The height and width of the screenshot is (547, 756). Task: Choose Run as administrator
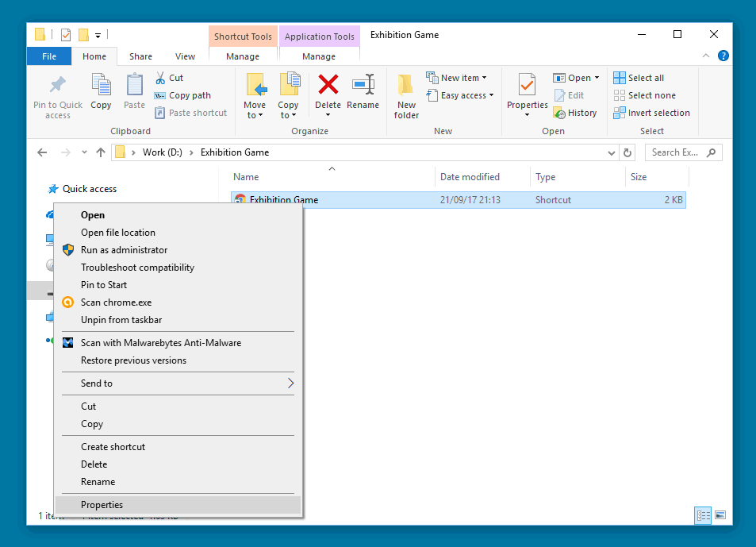click(x=178, y=250)
